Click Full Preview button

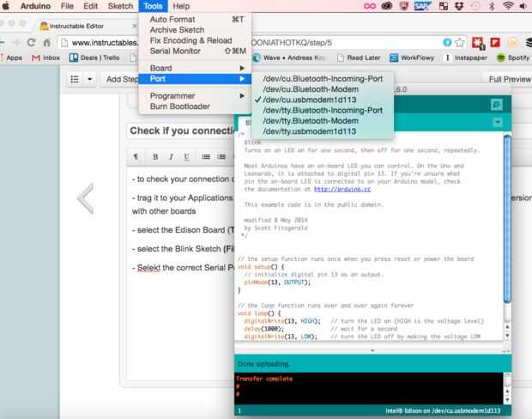pyautogui.click(x=509, y=80)
